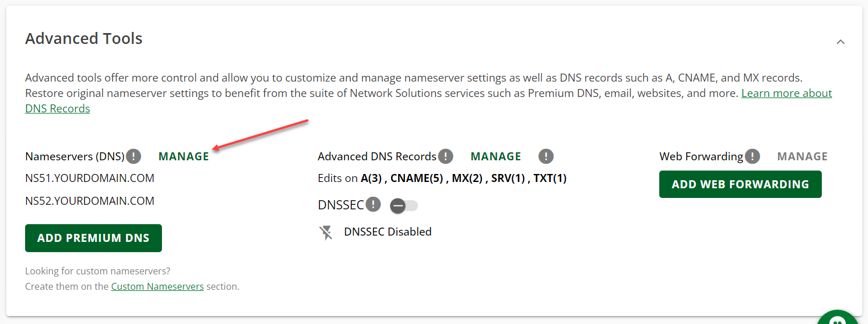Click the crossed-out lightning DNSSEC status icon
The image size is (868, 324).
click(326, 232)
